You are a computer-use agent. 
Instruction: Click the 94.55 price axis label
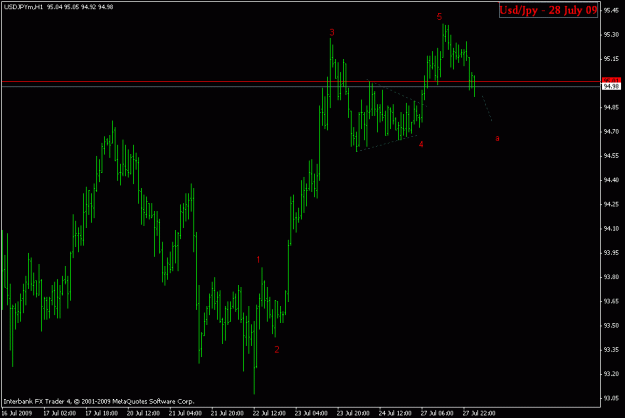click(611, 156)
